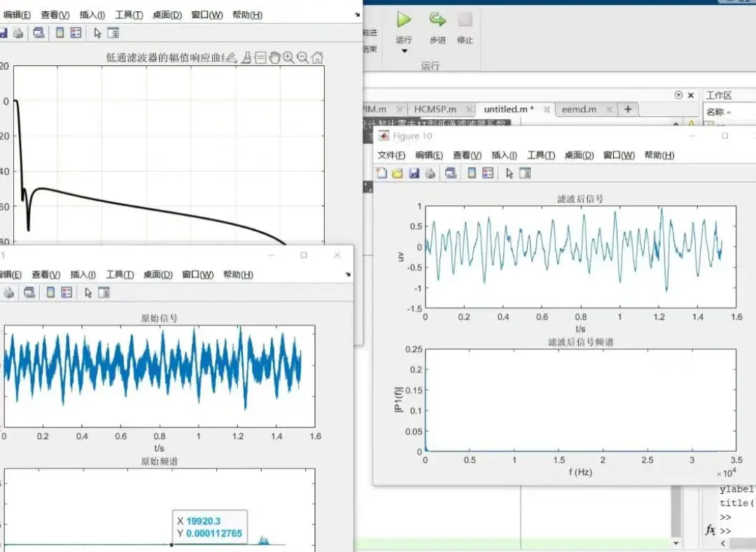Select Edit Plot arrow in Figure 10
The height and width of the screenshot is (552, 756).
click(509, 173)
